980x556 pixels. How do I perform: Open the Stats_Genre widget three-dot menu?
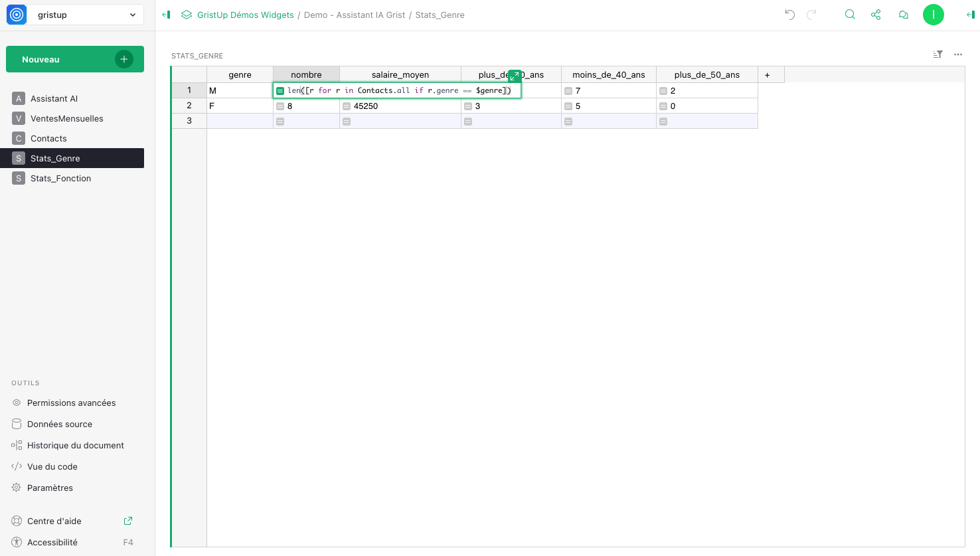click(x=958, y=54)
